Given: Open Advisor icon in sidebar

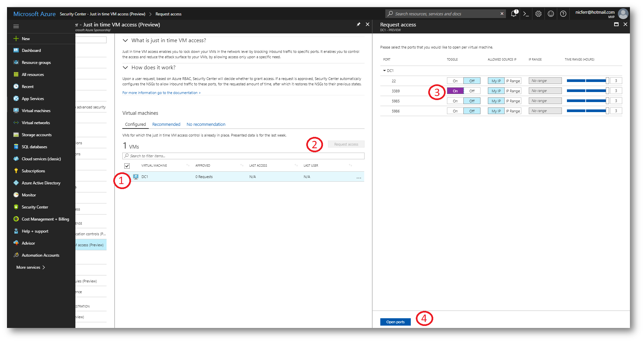Looking at the screenshot, I should pos(16,243).
